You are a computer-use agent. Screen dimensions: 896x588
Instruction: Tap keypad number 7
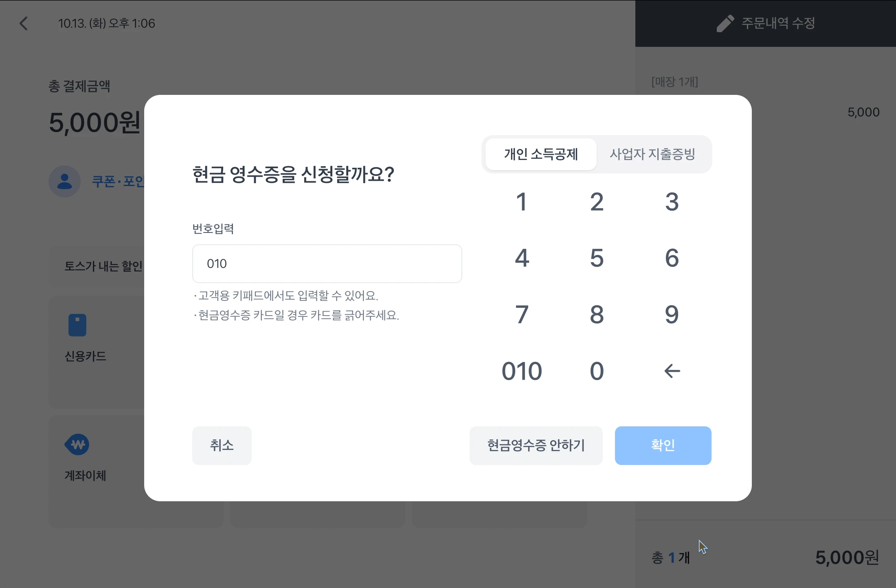(x=522, y=314)
